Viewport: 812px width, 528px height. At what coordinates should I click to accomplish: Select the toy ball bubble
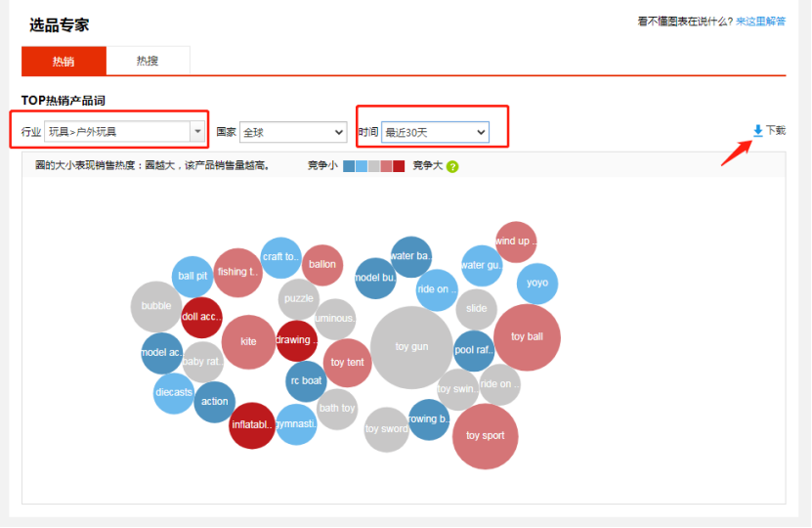coord(527,337)
